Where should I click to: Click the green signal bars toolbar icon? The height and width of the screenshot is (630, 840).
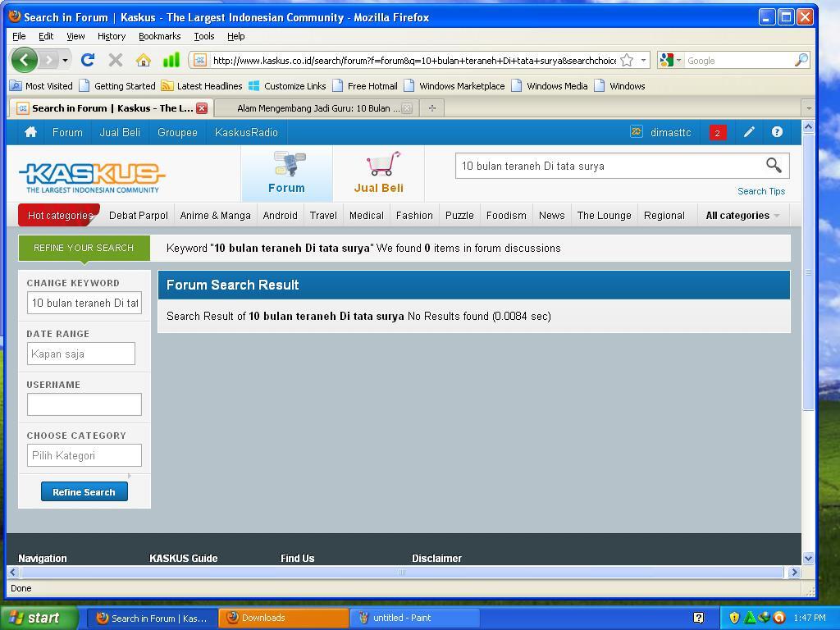pos(171,59)
